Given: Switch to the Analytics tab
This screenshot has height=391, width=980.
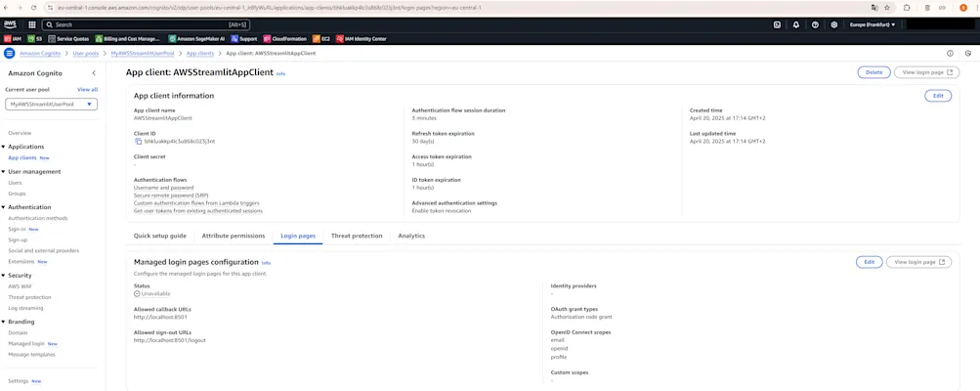Looking at the screenshot, I should (411, 236).
